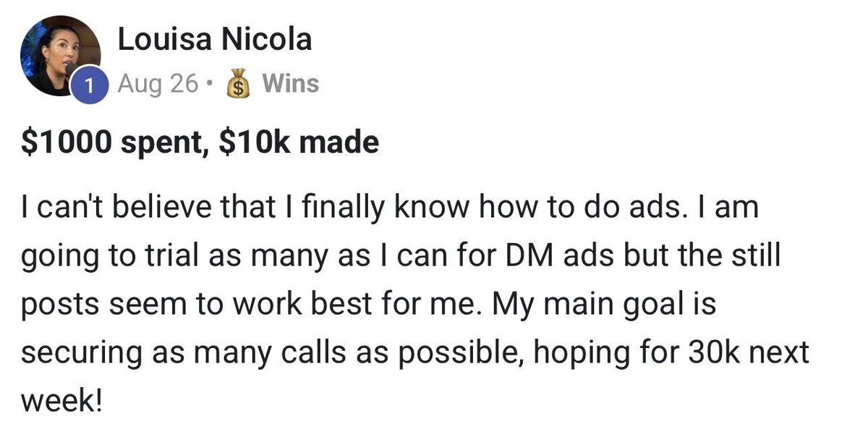Open the author name Louisa Nicola

(214, 40)
